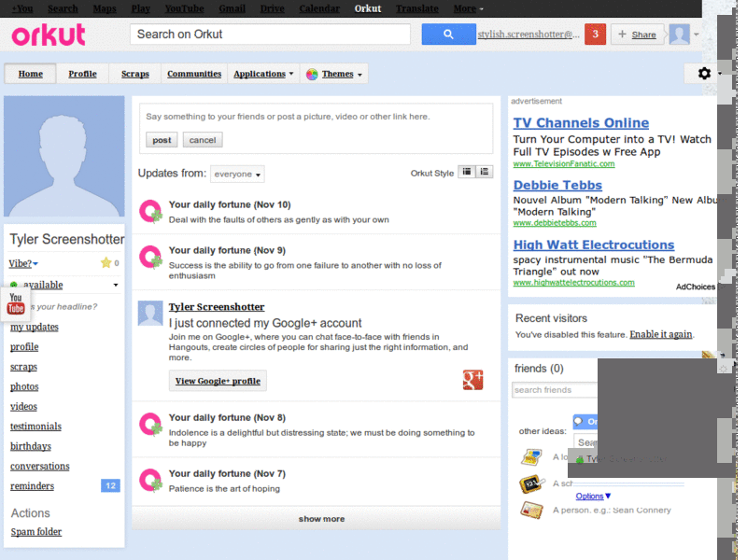The height and width of the screenshot is (560, 747).
Task: Open testimonials in left sidebar
Action: coord(35,427)
